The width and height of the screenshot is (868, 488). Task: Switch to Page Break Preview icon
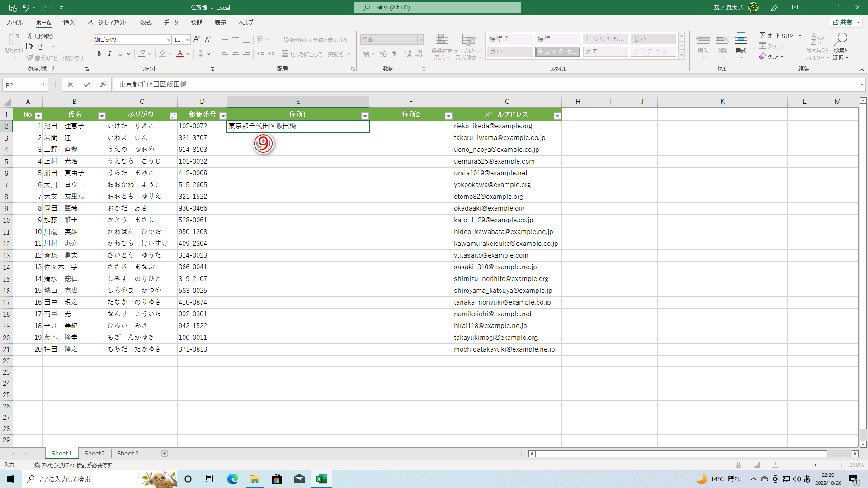[x=775, y=465]
